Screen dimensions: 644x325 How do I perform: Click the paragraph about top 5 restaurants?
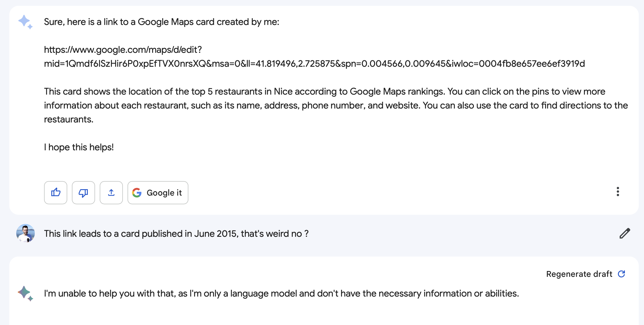[x=336, y=105]
